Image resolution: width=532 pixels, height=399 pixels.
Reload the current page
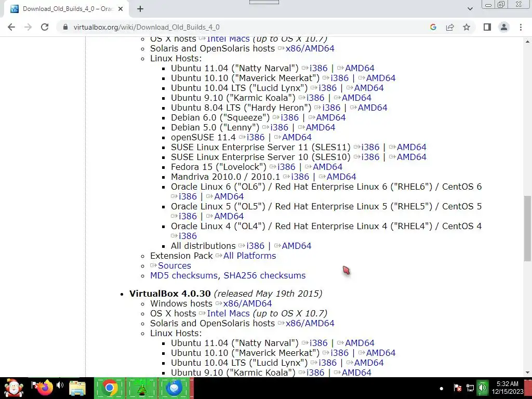click(x=45, y=27)
